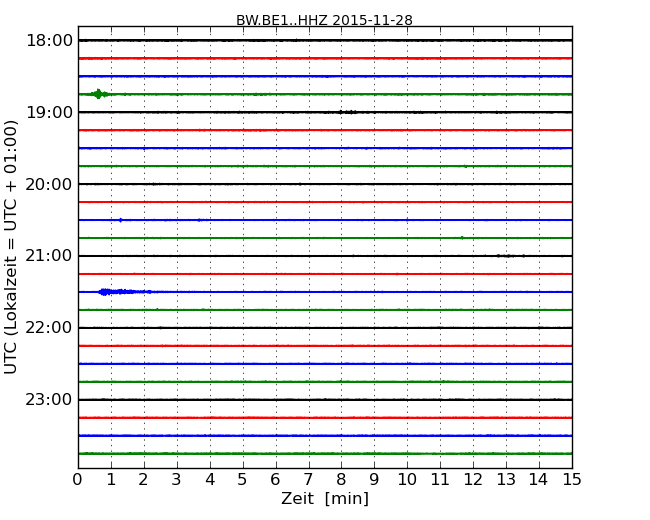This screenshot has height=520, width=650.
Task: Click the 22:00 time axis label
Action: click(x=49, y=328)
